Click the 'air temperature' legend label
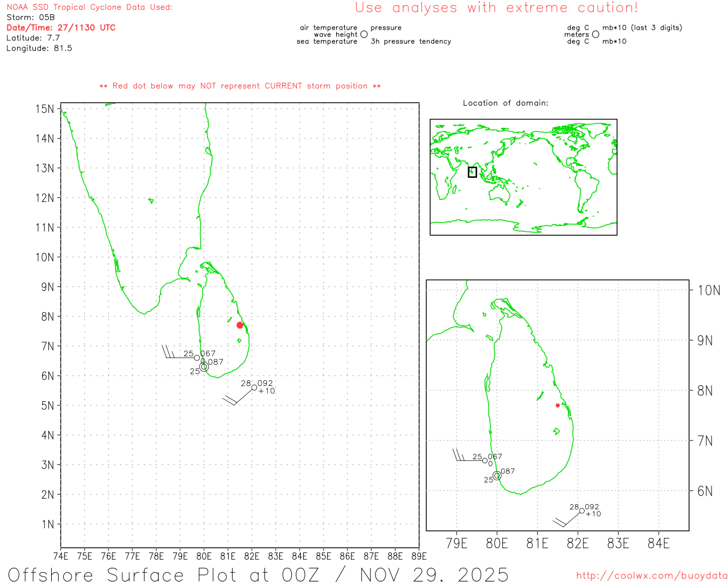This screenshot has height=582, width=728. click(x=329, y=28)
